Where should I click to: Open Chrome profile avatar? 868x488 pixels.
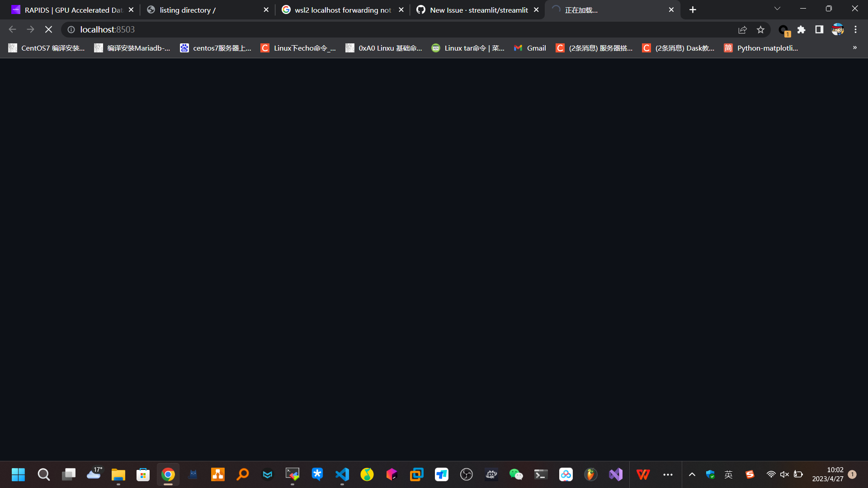pos(838,29)
